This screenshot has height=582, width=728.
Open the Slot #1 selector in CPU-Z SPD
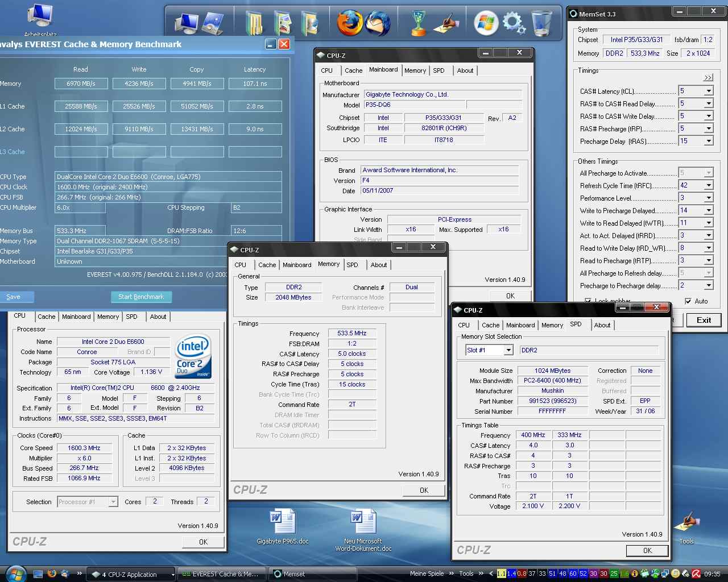(489, 350)
